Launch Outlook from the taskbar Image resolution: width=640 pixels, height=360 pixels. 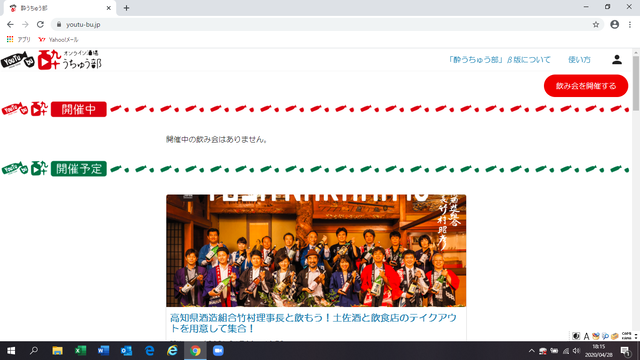click(127, 351)
